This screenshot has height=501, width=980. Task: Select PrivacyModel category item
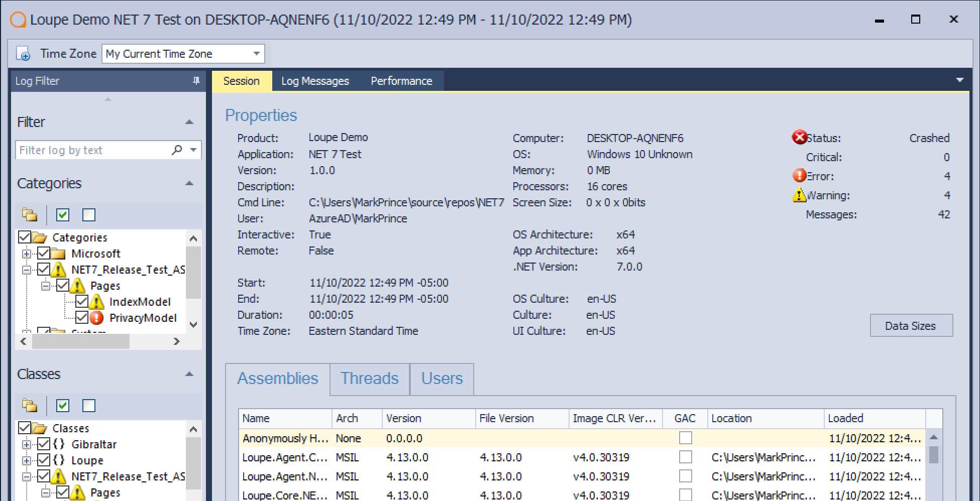[143, 318]
